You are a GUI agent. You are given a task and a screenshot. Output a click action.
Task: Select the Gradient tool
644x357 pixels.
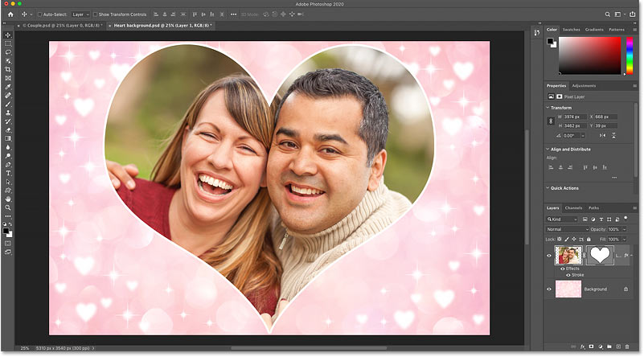point(8,139)
